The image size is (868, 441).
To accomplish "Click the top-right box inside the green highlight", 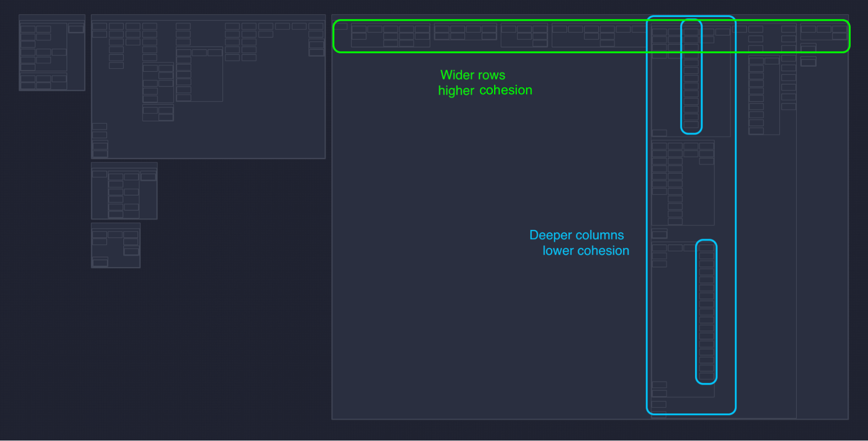I will [839, 29].
